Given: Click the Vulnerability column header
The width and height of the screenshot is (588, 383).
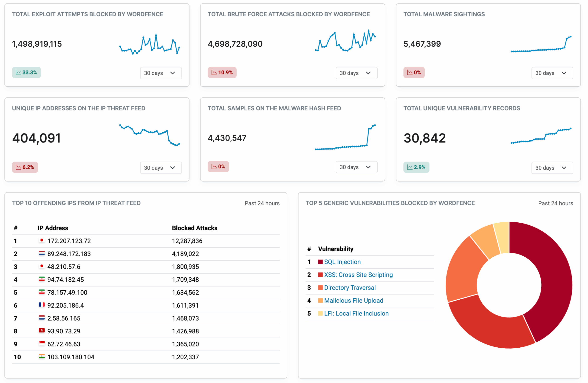Looking at the screenshot, I should click(x=336, y=249).
